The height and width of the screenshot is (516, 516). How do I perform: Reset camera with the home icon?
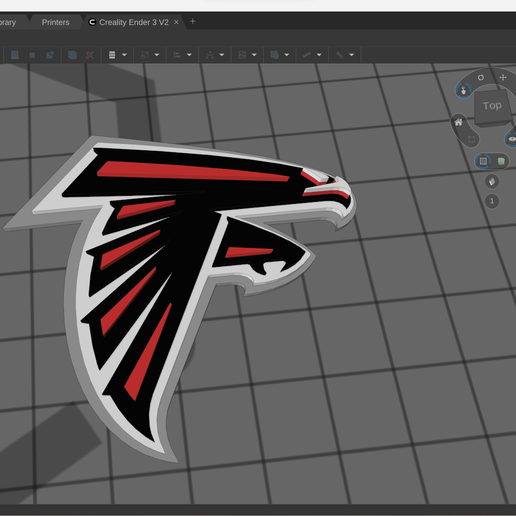click(459, 122)
